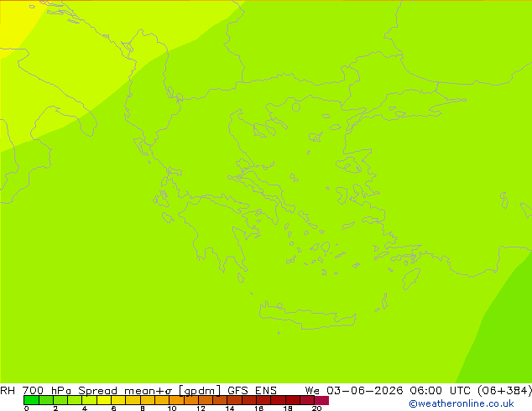Choose the red legend swatch starting at 16

(263, 400)
